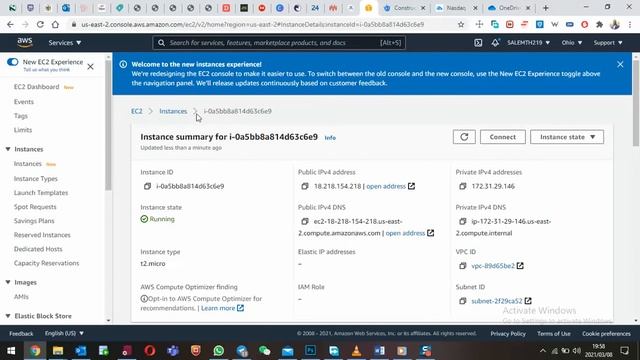Copy the Private IPv4 address
The height and width of the screenshot is (360, 640).
[x=462, y=186]
